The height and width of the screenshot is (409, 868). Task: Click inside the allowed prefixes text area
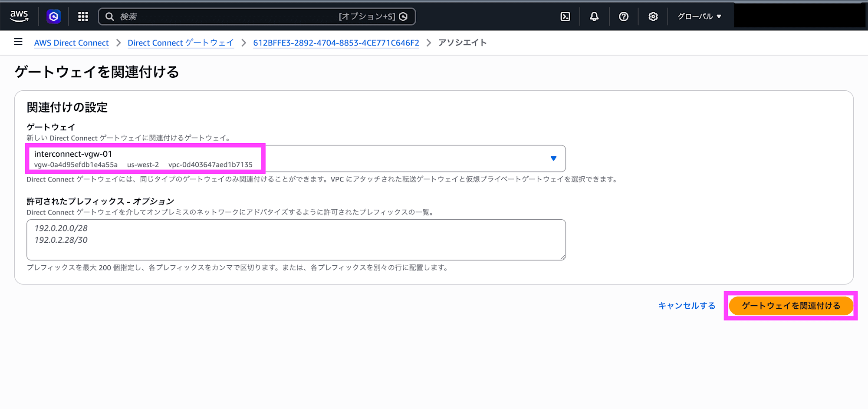click(296, 240)
